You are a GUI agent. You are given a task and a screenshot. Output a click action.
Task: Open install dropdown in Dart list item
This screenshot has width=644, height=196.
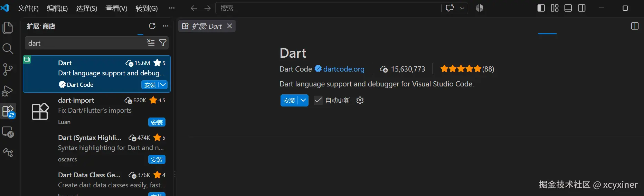tap(163, 85)
